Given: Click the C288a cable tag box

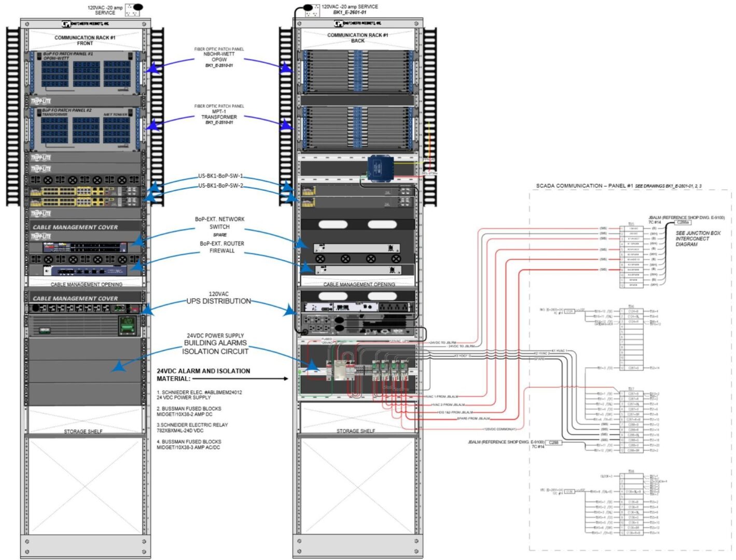Looking at the screenshot, I should 683,222.
